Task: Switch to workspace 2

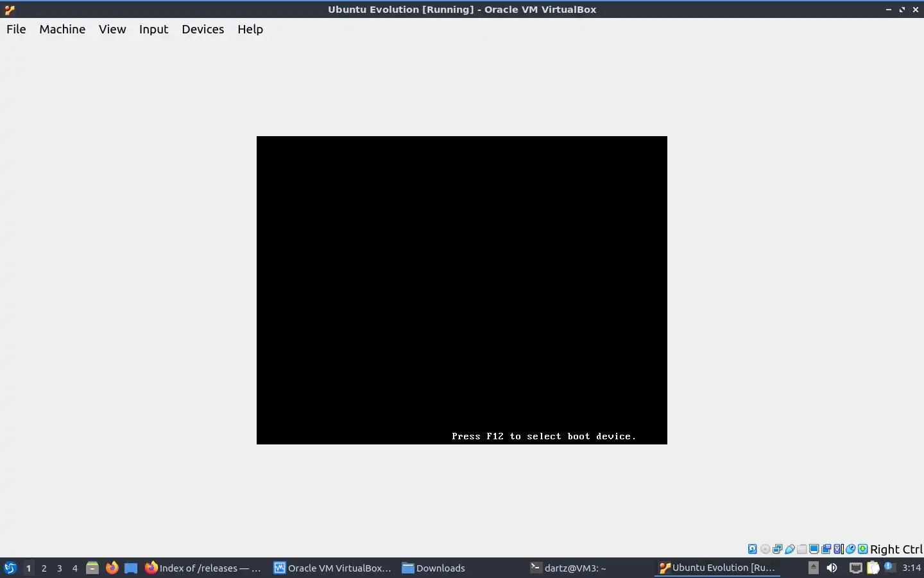Action: 44,568
